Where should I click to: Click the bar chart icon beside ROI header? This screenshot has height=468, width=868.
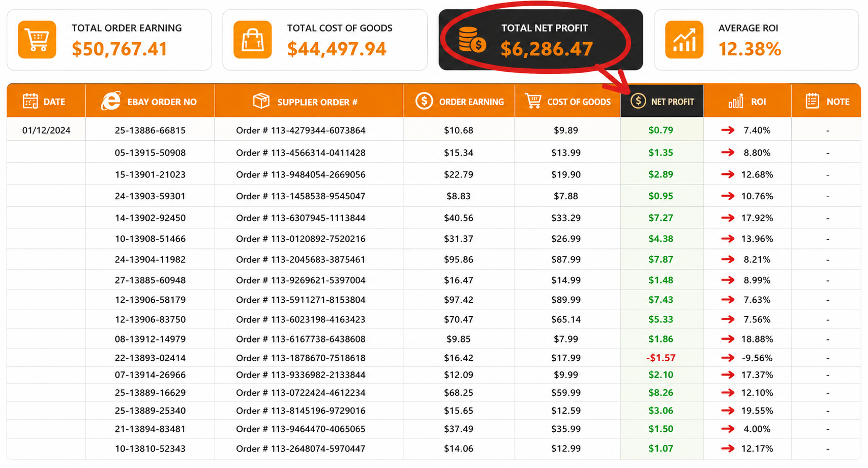tap(736, 101)
